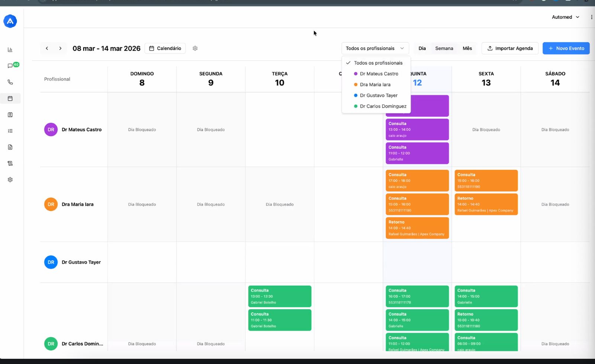Image resolution: width=595 pixels, height=364 pixels.
Task: Open the icon below the documents icon
Action: pos(10,163)
